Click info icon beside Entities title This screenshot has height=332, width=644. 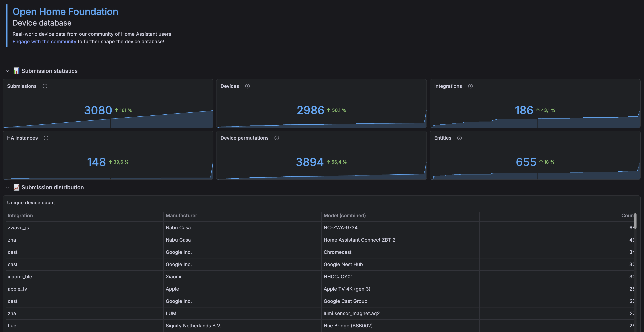[x=459, y=138]
